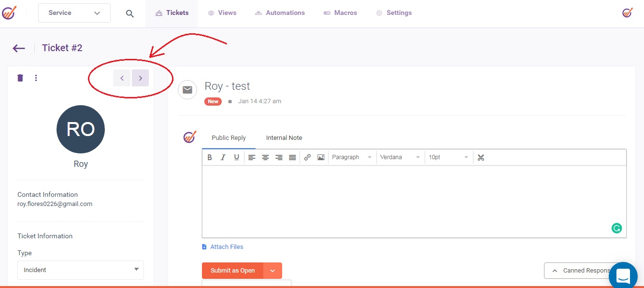Viewport: 644px width, 288px height.
Task: Open the Verdana font family dropdown
Action: [x=400, y=157]
